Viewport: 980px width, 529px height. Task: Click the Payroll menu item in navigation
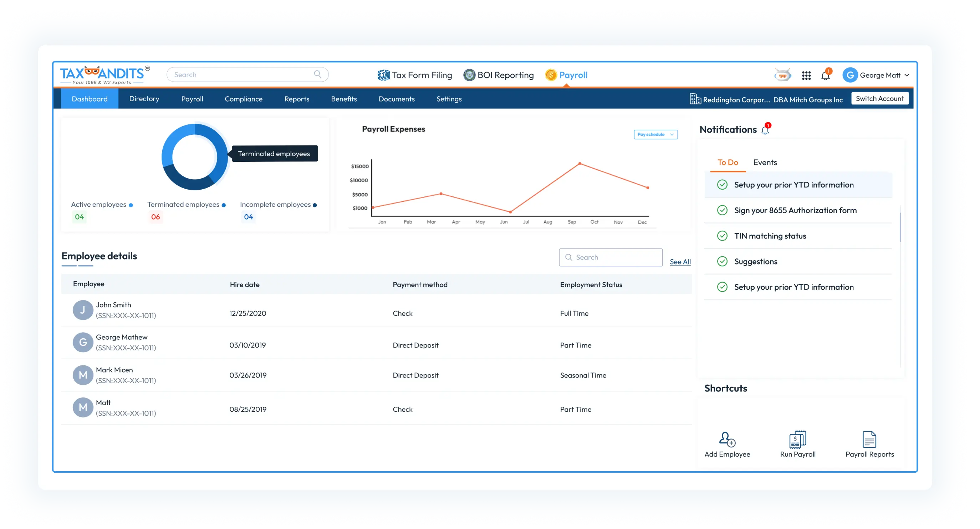(x=192, y=98)
